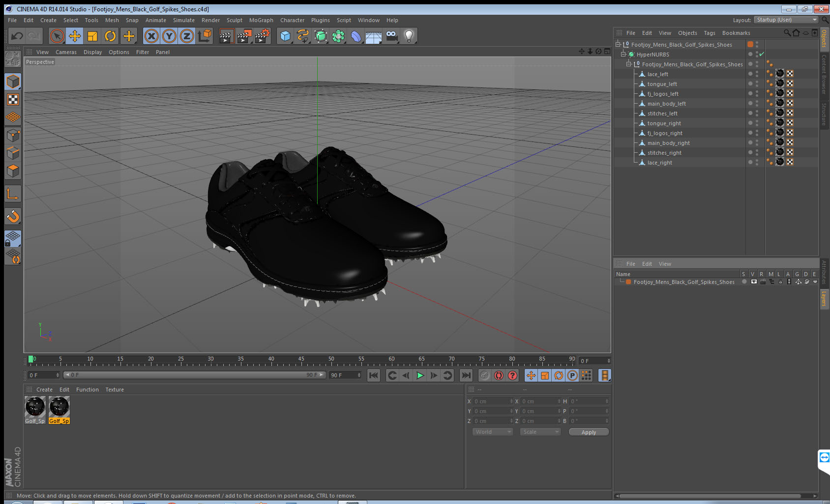Add a Camera object icon
The height and width of the screenshot is (504, 830).
click(x=392, y=36)
